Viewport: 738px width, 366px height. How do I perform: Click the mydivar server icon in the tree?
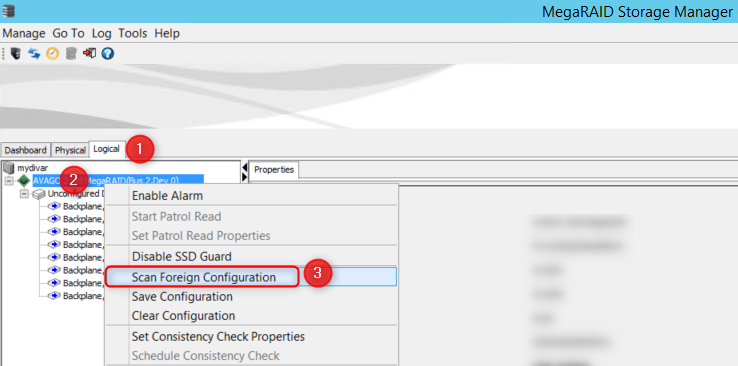click(x=9, y=167)
